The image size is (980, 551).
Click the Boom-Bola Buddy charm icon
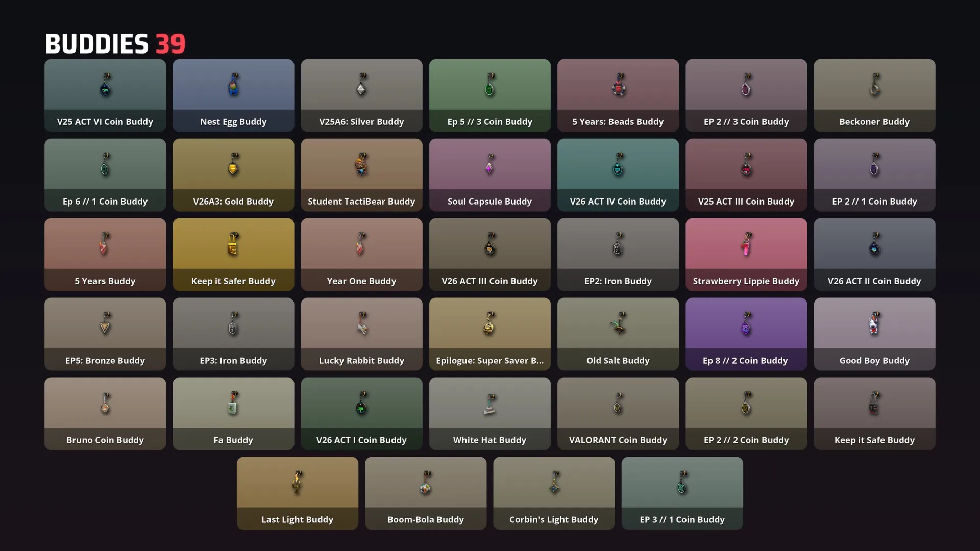tap(426, 483)
